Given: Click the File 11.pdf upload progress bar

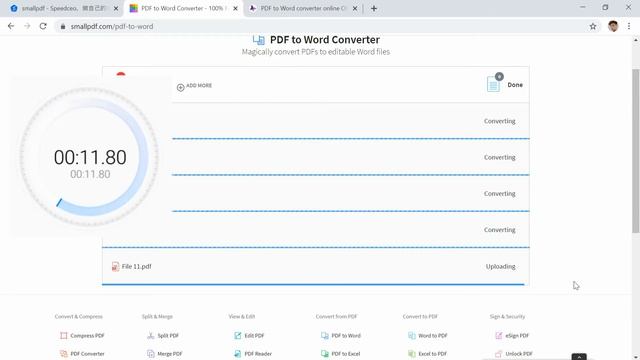Looking at the screenshot, I should (x=313, y=284).
